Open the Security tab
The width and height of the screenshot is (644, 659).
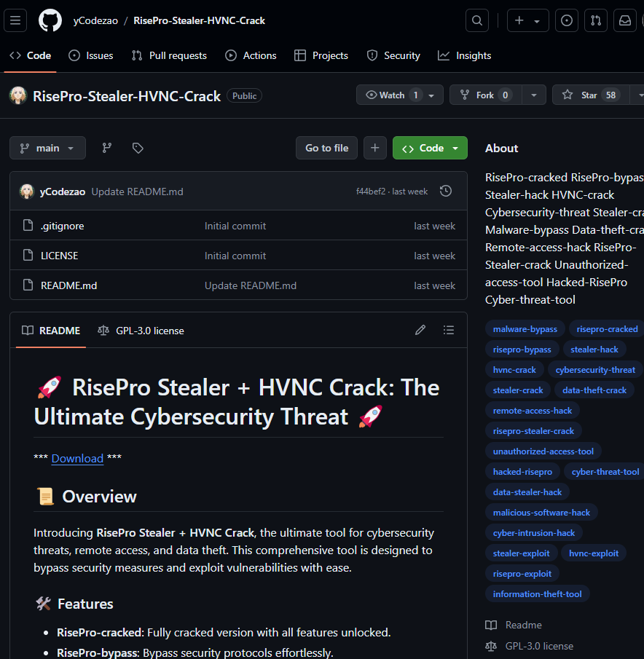coord(393,55)
